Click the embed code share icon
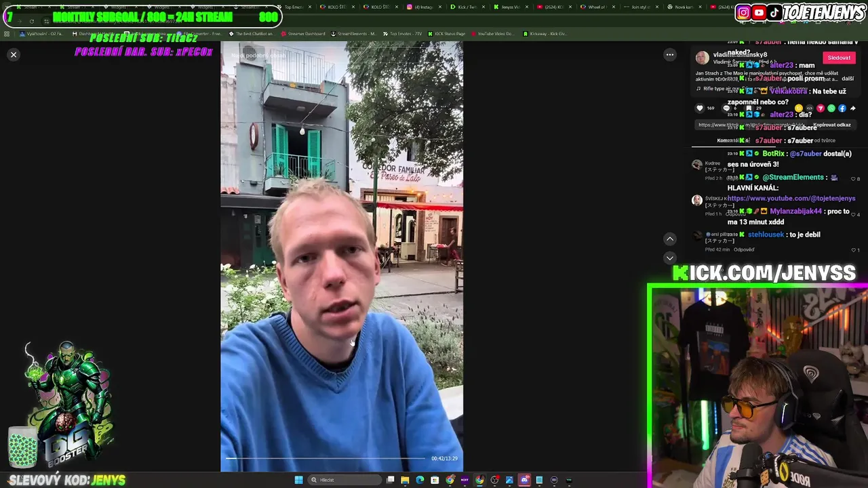Screen dimensions: 868x488 click(809, 108)
